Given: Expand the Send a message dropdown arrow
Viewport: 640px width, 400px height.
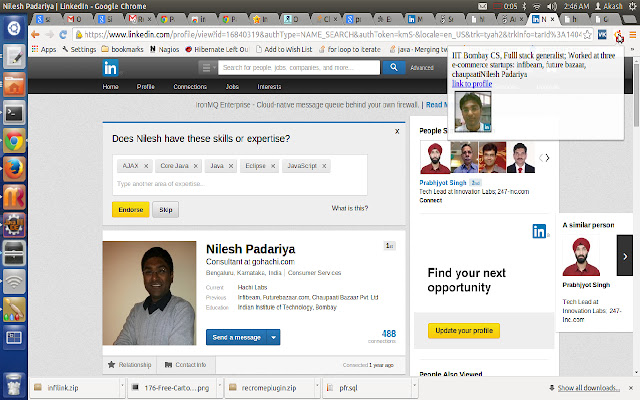Looking at the screenshot, I should pos(273,338).
